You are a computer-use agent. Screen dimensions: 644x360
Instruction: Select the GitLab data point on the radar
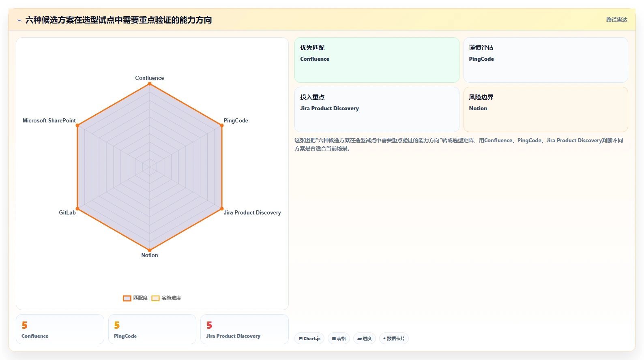tap(77, 209)
